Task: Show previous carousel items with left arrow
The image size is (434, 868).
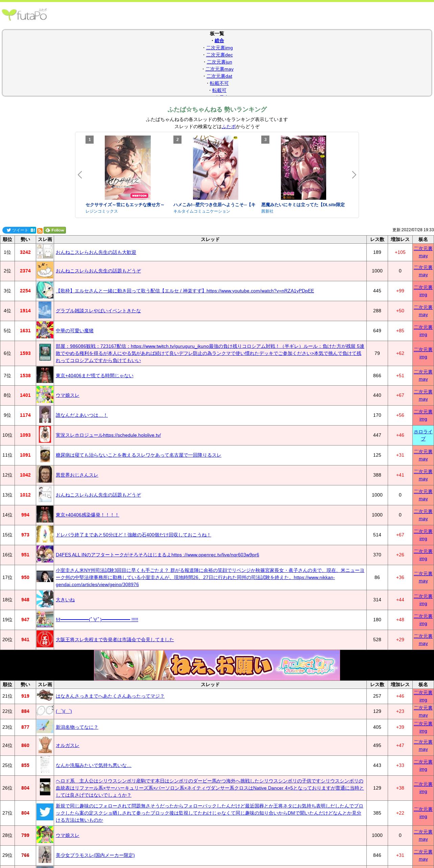Action: click(80, 175)
